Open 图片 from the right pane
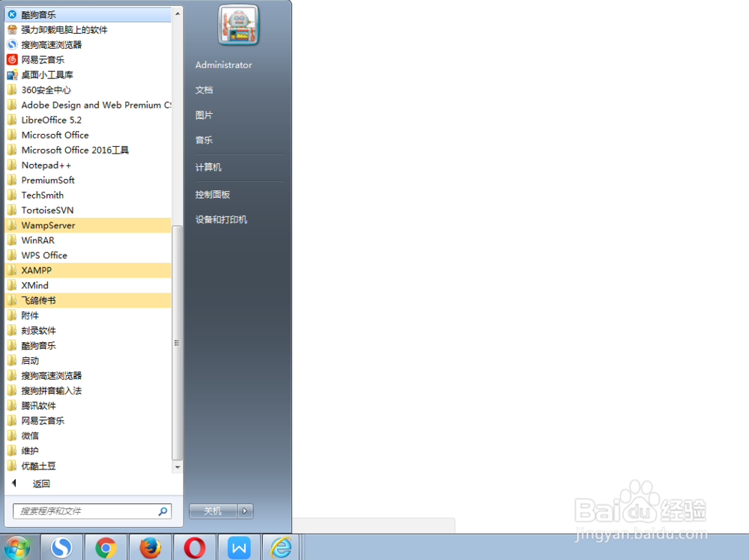The width and height of the screenshot is (749, 560). coord(204,115)
